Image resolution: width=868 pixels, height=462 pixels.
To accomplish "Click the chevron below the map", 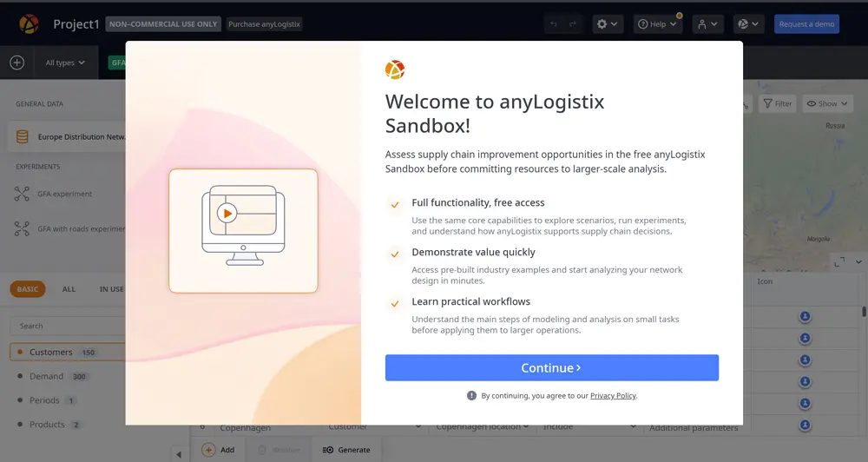I will click(858, 261).
